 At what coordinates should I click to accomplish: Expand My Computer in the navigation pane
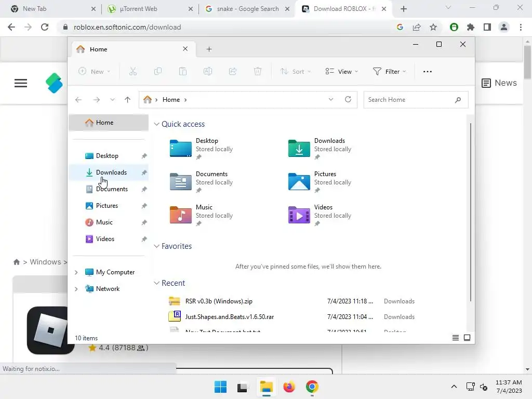point(76,272)
